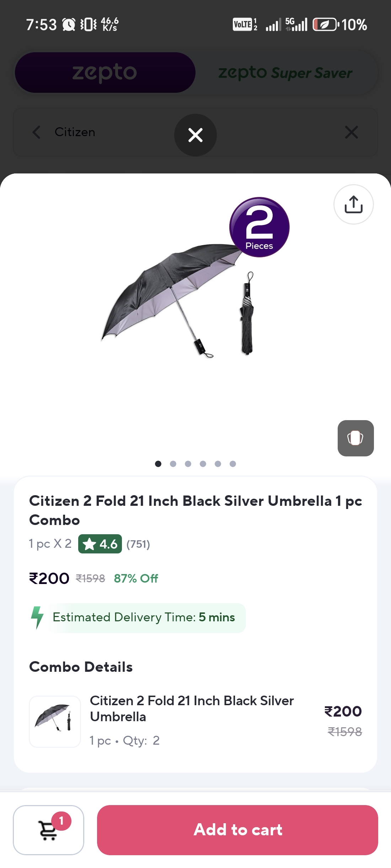The image size is (391, 868).
Task: Open the combo item umbrella thumbnail
Action: [x=55, y=722]
